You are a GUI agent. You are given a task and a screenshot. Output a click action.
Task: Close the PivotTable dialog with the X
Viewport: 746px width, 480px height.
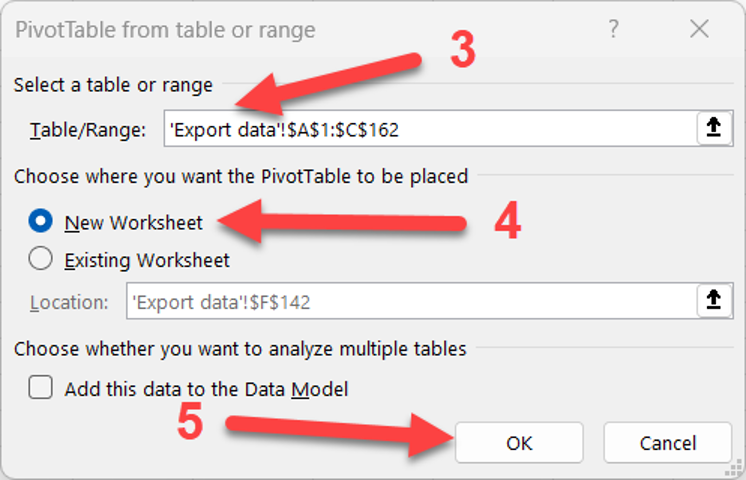(x=699, y=29)
